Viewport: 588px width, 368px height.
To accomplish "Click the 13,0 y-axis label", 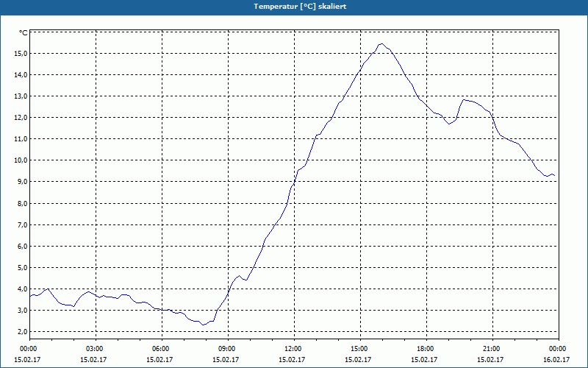I will click(21, 96).
